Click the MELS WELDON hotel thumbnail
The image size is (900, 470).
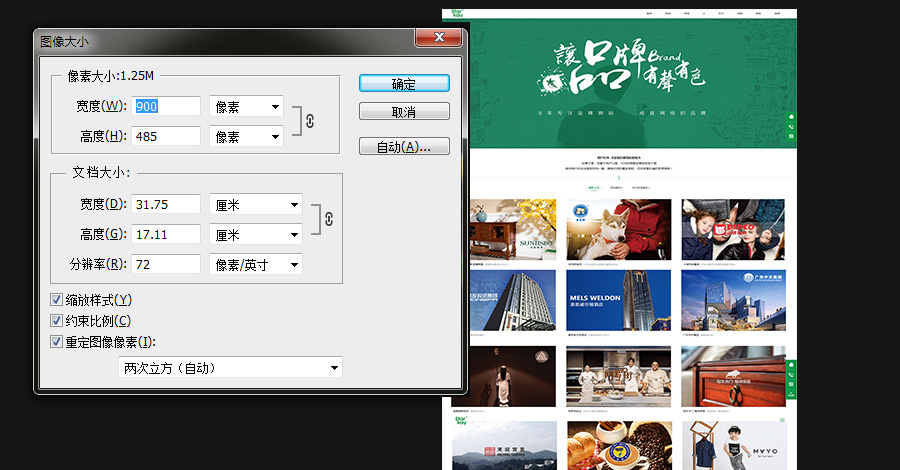tap(619, 299)
